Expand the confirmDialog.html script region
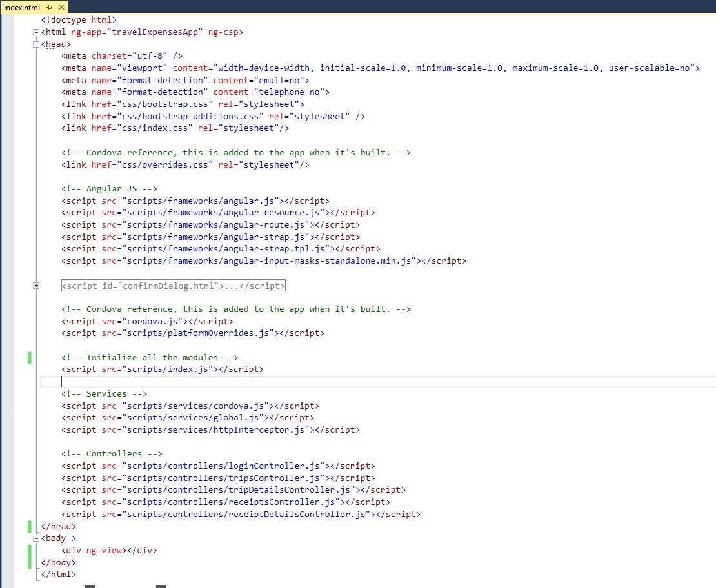 (x=36, y=286)
